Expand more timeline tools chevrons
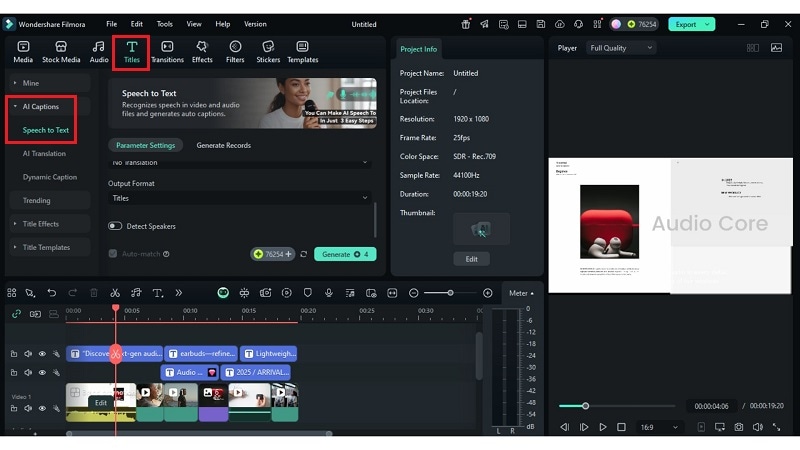The image size is (800, 450). point(179,293)
